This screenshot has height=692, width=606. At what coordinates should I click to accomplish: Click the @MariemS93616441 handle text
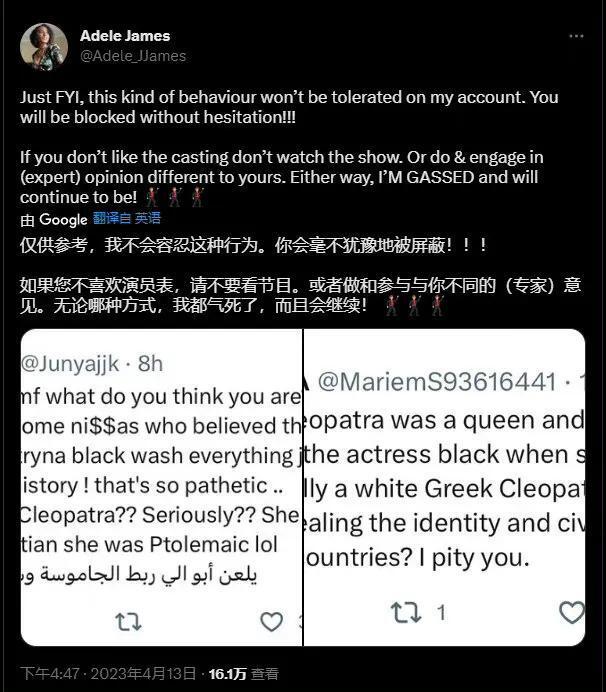pyautogui.click(x=437, y=382)
